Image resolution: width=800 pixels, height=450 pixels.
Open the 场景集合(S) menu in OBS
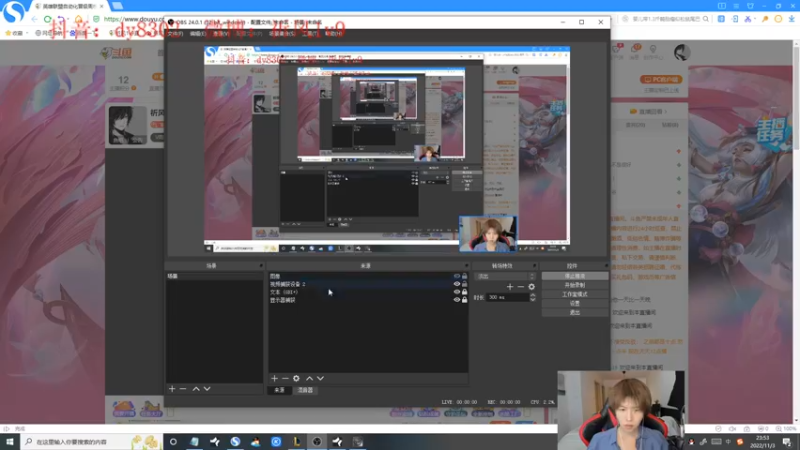pyautogui.click(x=281, y=34)
